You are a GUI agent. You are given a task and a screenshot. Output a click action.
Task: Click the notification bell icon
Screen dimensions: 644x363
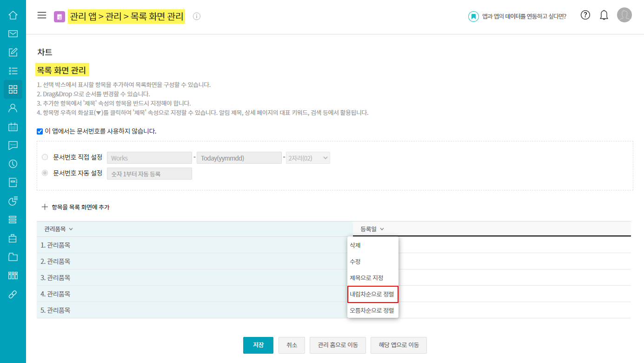point(604,15)
